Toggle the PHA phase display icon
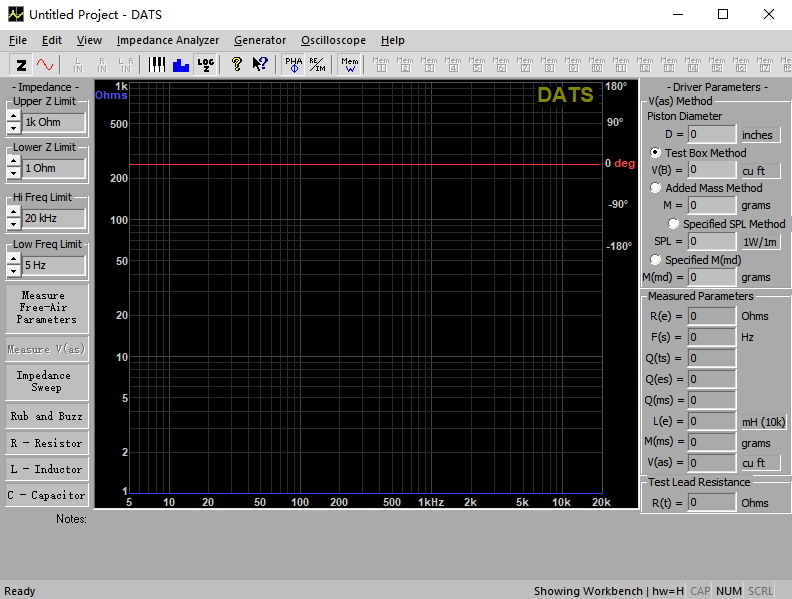The image size is (792, 599). pos(293,65)
